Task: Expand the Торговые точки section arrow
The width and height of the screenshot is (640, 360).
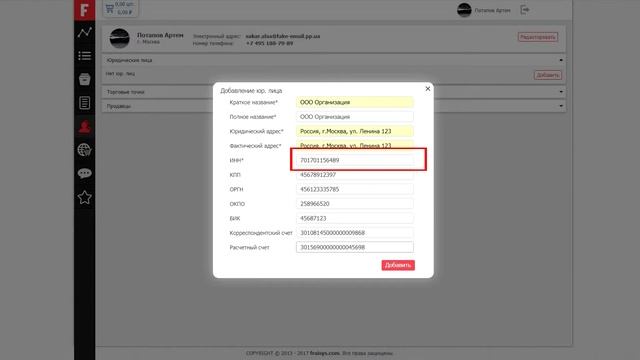Action: pyautogui.click(x=561, y=92)
